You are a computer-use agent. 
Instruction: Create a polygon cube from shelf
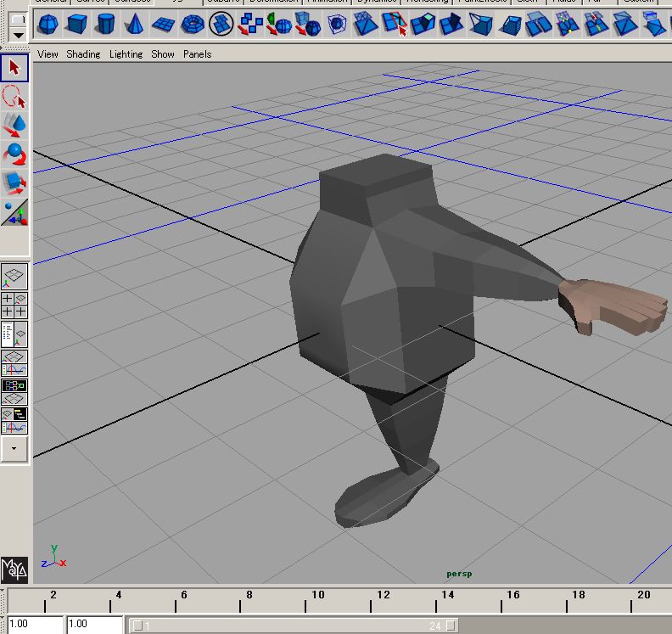point(77,25)
